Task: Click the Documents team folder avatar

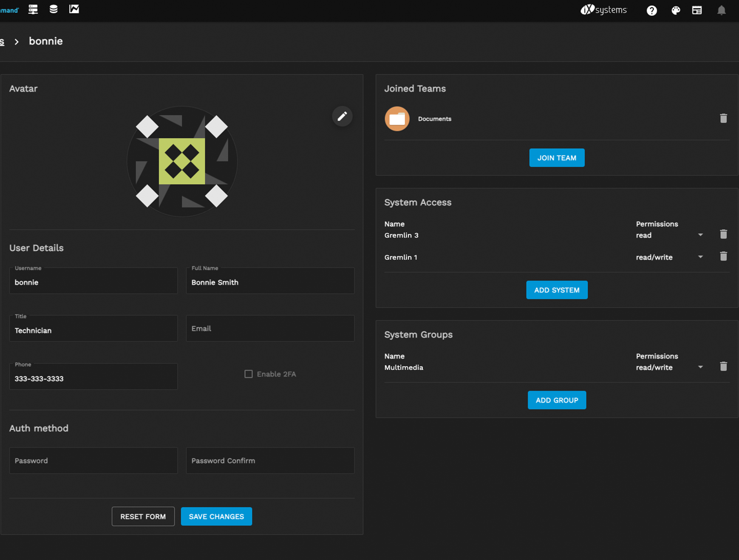Action: point(397,119)
